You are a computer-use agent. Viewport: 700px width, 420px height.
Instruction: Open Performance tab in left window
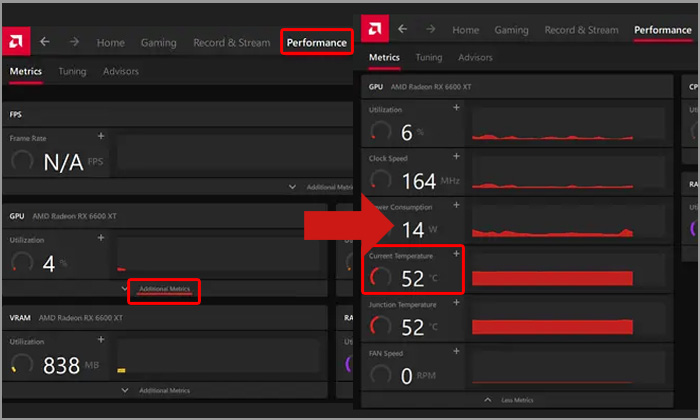click(x=317, y=43)
